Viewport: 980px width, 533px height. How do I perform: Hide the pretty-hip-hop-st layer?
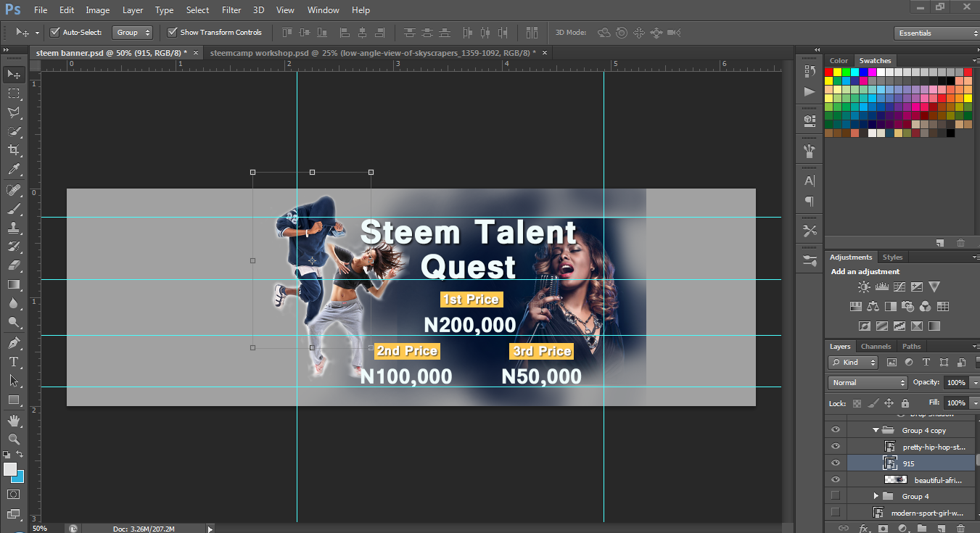coord(836,447)
